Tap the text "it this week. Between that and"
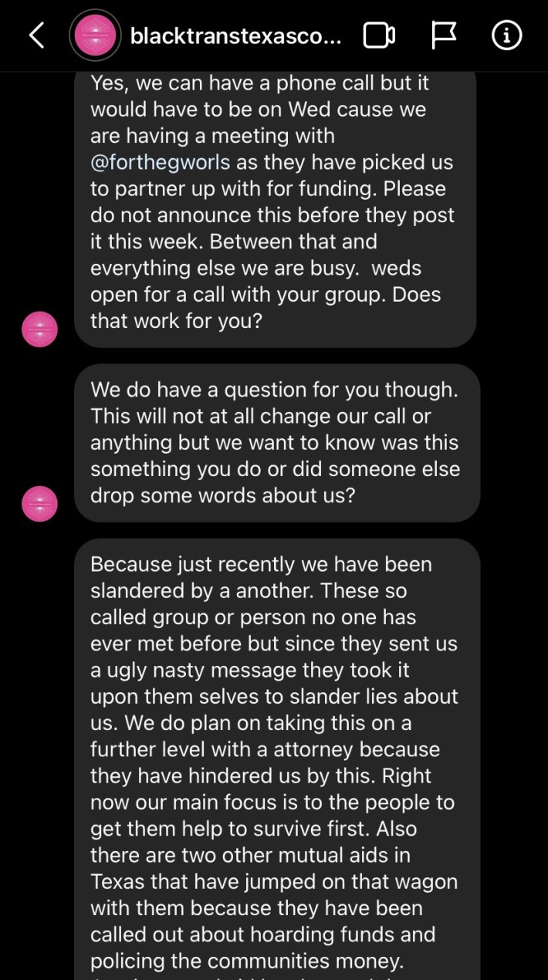The height and width of the screenshot is (980, 548). (233, 242)
